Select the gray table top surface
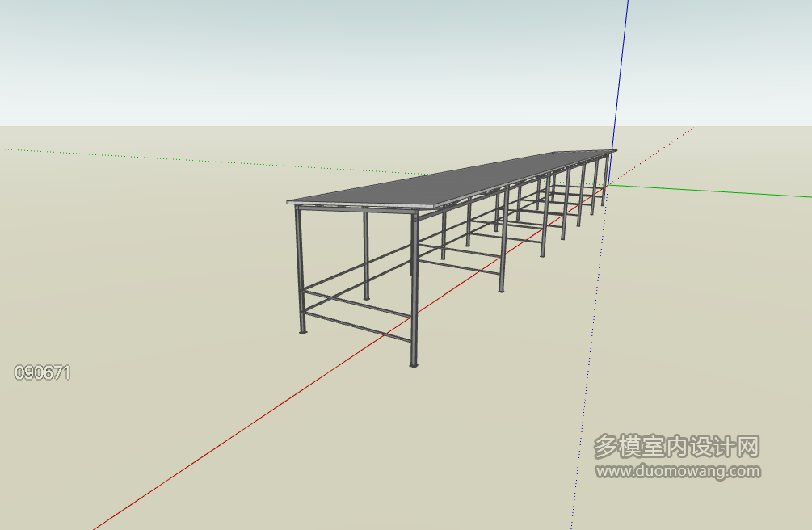 [452, 183]
